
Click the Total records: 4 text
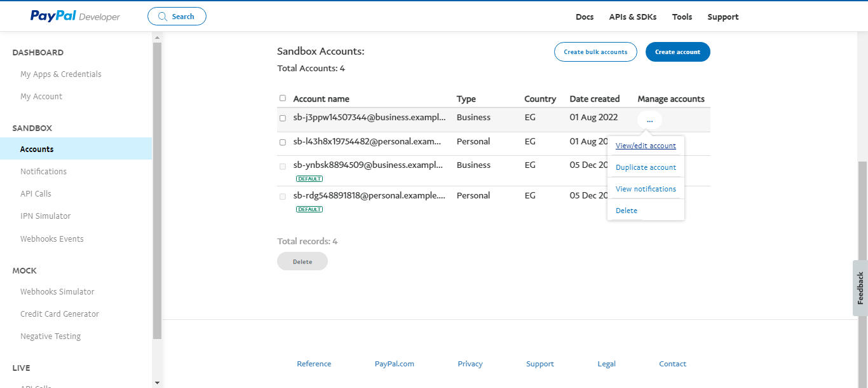click(308, 242)
